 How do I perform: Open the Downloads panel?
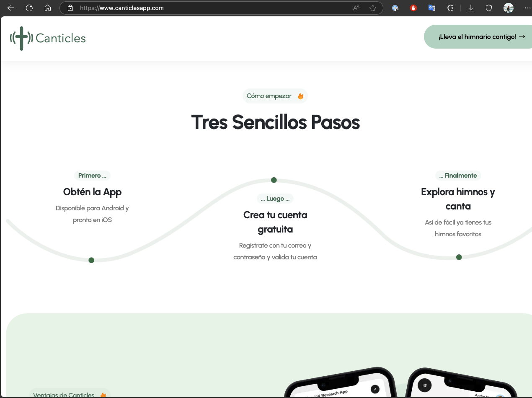pos(470,8)
